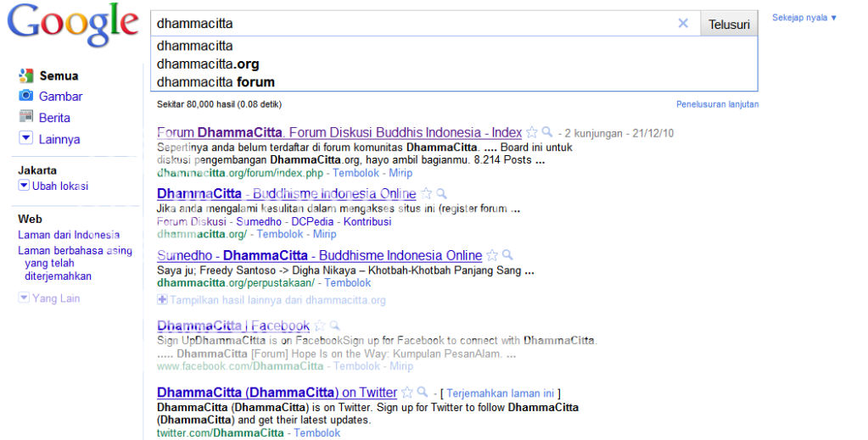Open the Penelusuran lanjutan link
This screenshot has width=868, height=440.
[x=717, y=104]
